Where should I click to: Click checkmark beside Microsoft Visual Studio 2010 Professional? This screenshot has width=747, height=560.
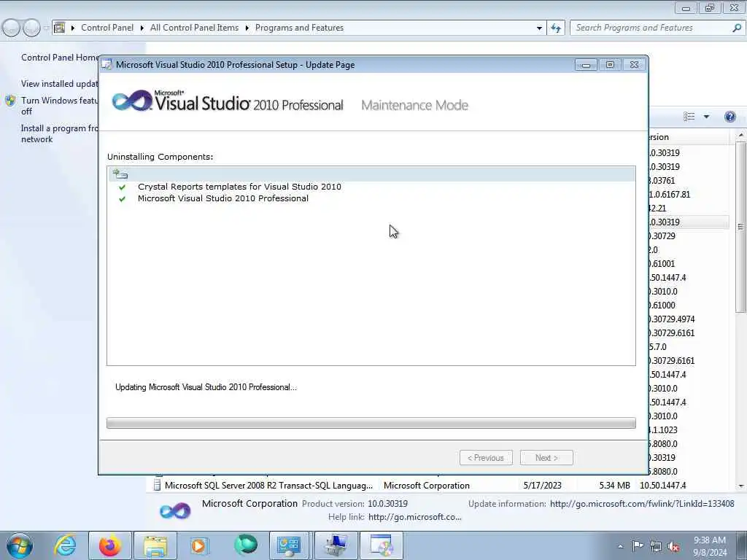coord(123,199)
